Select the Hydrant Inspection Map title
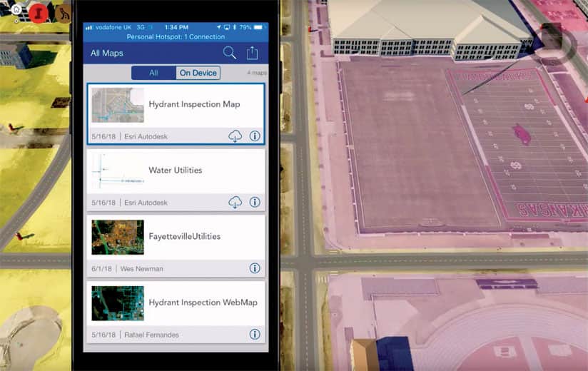 tap(194, 104)
